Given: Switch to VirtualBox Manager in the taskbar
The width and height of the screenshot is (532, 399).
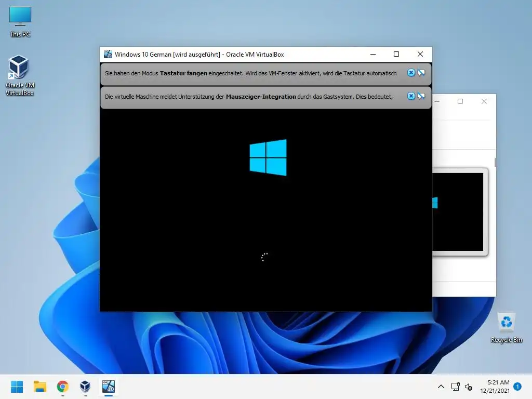Looking at the screenshot, I should (x=85, y=387).
